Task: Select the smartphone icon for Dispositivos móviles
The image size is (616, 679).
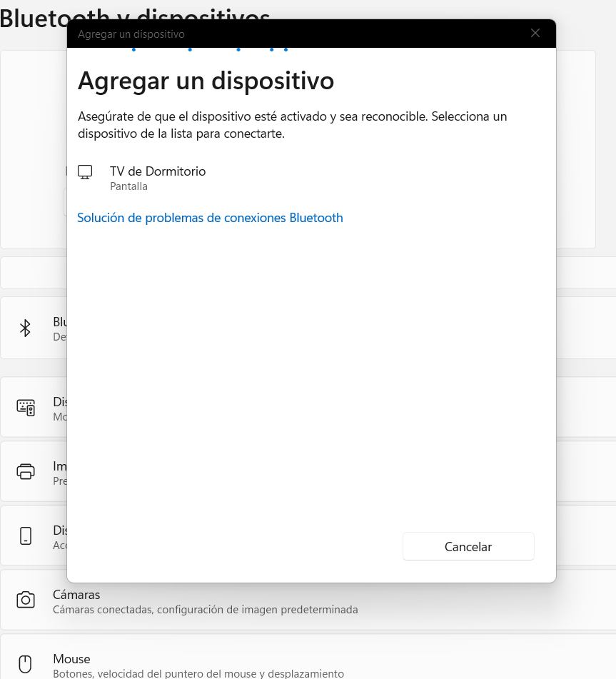Action: [x=26, y=535]
